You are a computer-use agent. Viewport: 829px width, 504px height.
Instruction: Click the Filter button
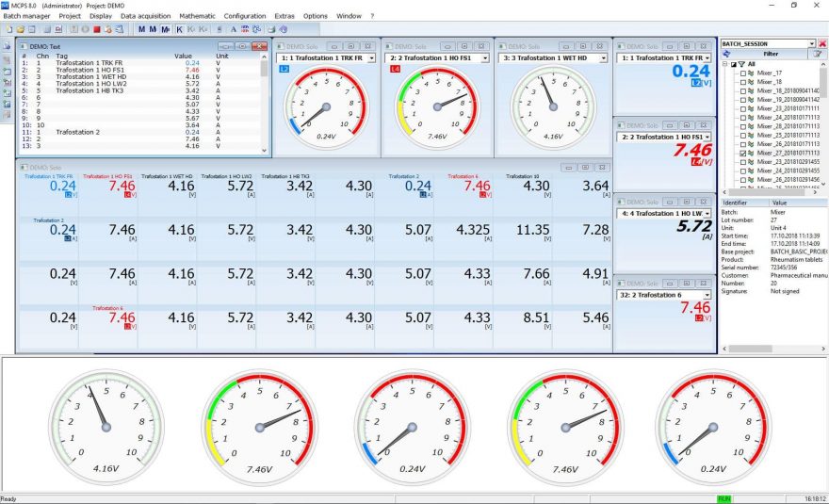tap(770, 55)
